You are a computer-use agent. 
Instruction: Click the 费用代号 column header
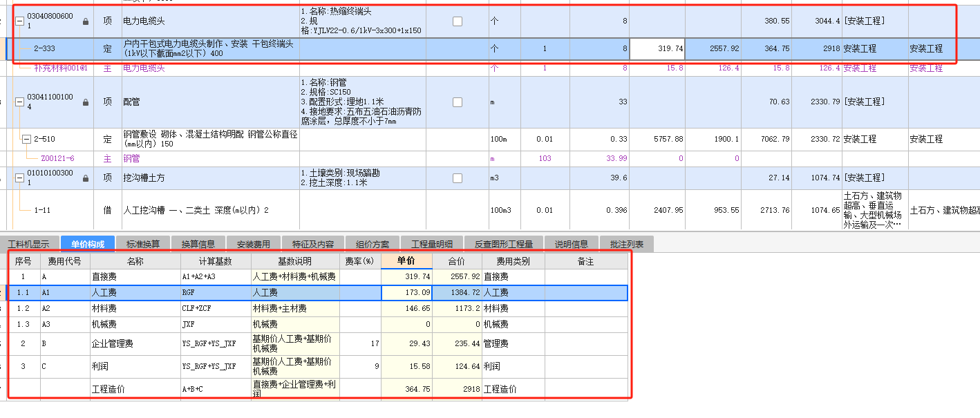(x=65, y=261)
